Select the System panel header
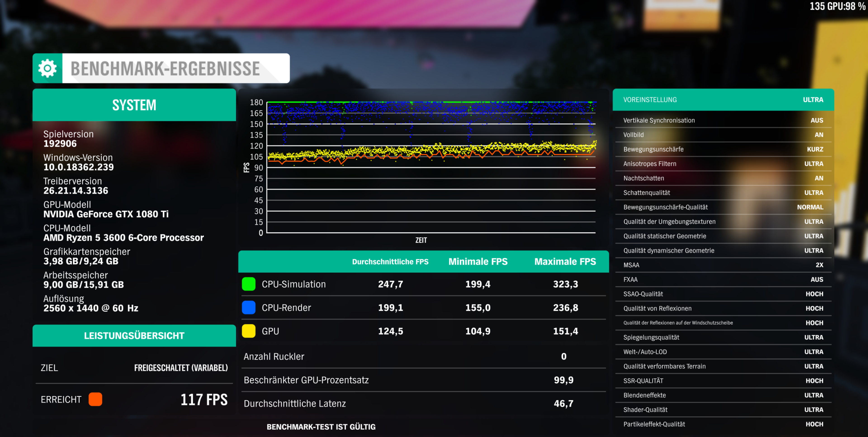868x437 pixels. click(x=134, y=105)
